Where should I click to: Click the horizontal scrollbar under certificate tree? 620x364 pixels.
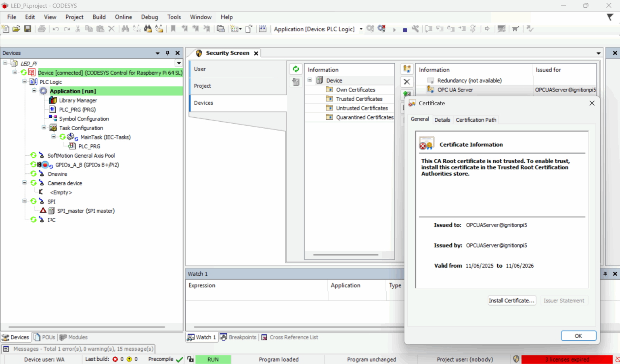coord(346,255)
